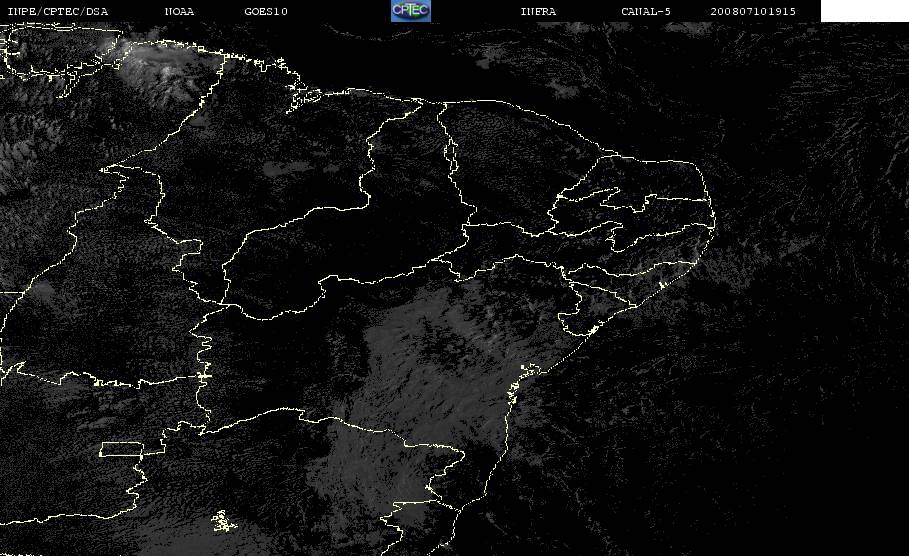Screen dimensions: 909x556
Task: Click the 200807101915 timestamp
Action: (753, 12)
